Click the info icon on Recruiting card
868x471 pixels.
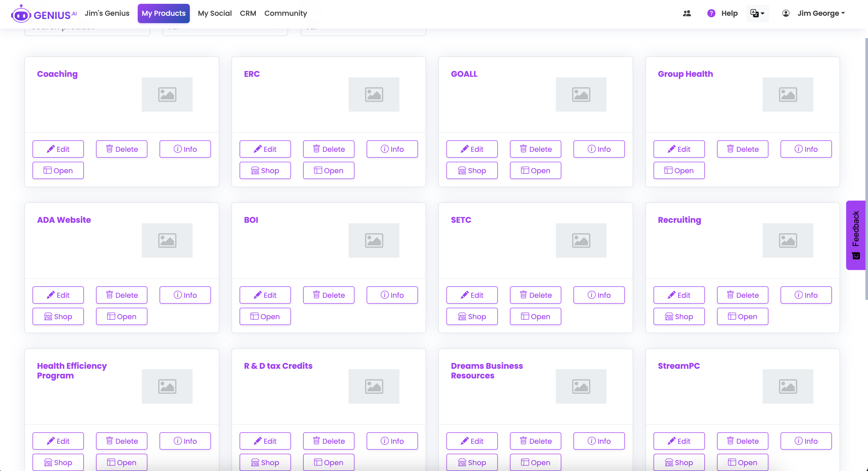coord(798,295)
